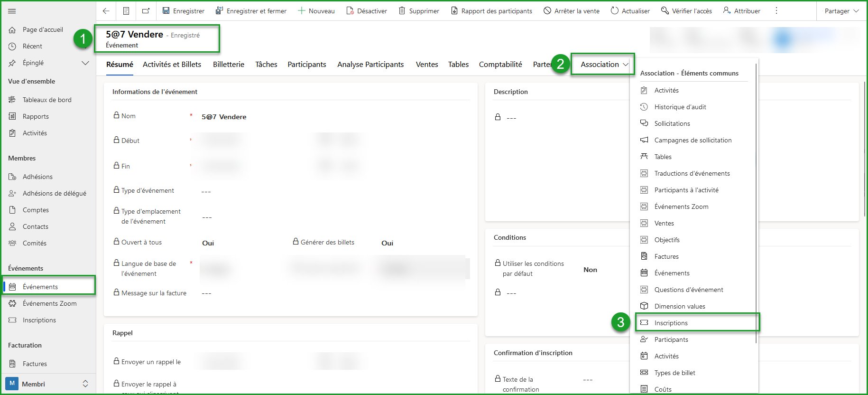Click the Enregistrer save icon

click(166, 11)
